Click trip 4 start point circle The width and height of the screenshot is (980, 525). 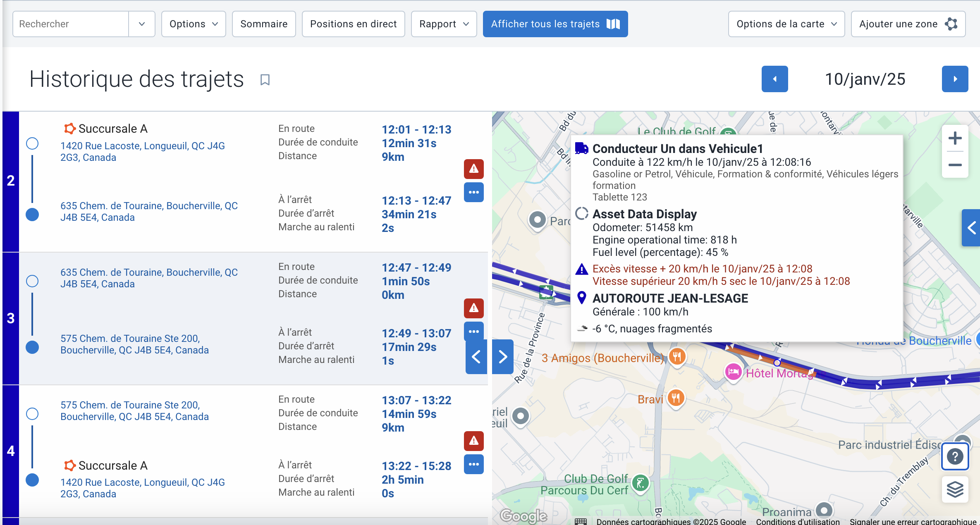(32, 414)
